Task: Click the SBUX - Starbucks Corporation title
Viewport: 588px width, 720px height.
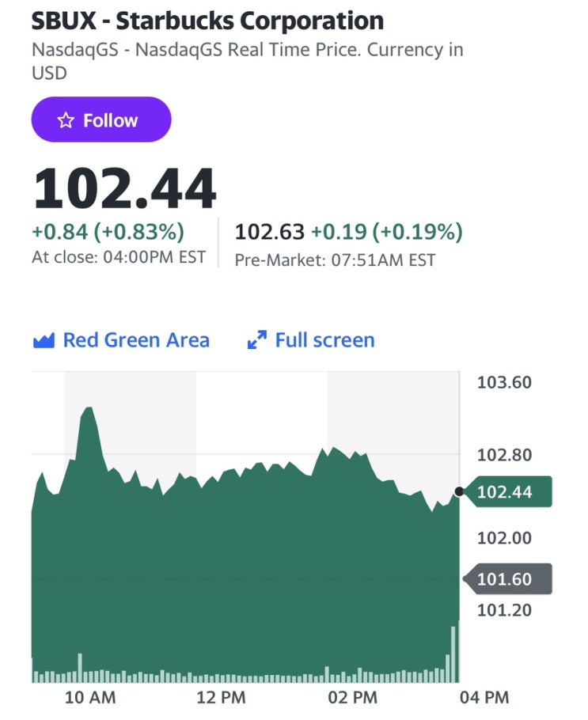Action: coord(207,21)
